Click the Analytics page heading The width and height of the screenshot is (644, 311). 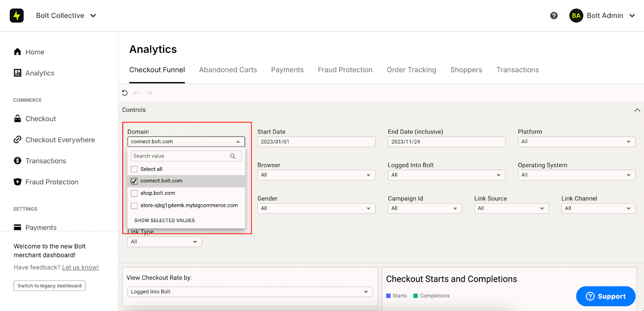point(153,49)
